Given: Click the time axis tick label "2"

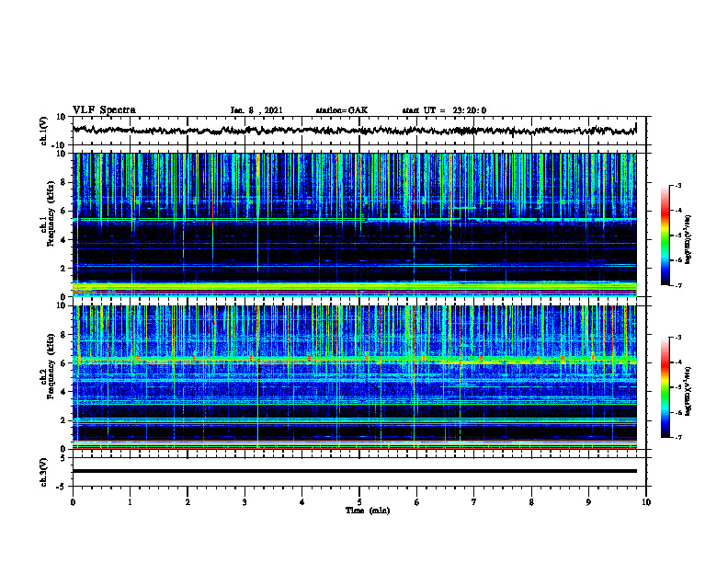Looking at the screenshot, I should pyautogui.click(x=188, y=502).
